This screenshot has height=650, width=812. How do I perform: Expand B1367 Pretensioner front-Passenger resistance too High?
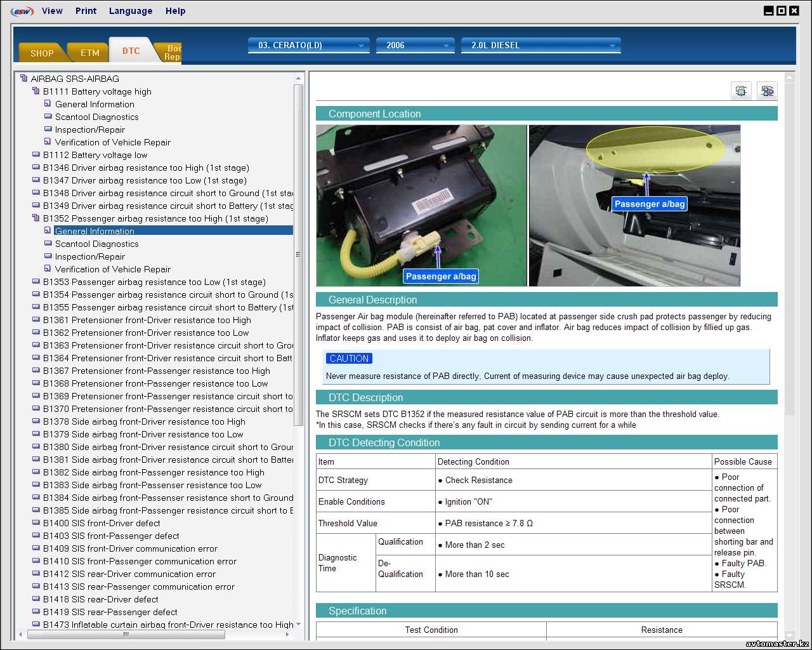[x=36, y=370]
